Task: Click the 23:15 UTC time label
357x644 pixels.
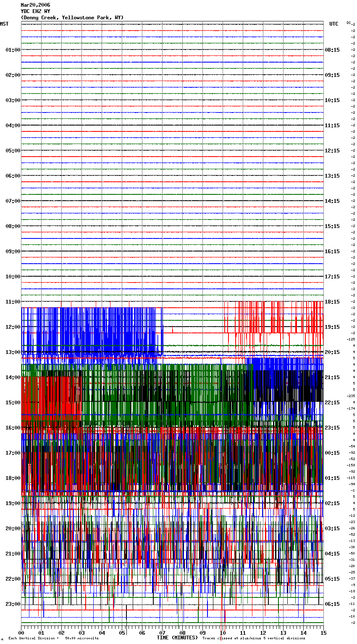Action: (x=332, y=428)
